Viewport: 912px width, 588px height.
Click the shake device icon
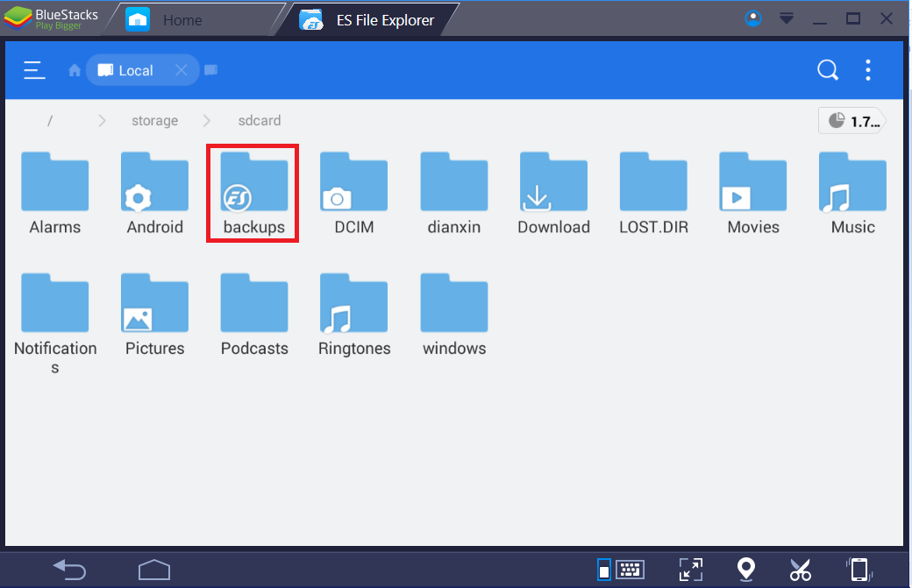[859, 570]
